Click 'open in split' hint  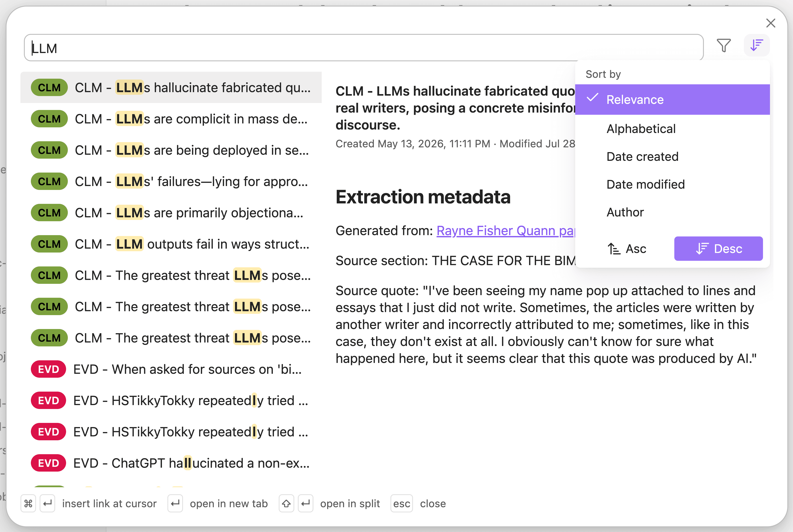click(x=350, y=504)
